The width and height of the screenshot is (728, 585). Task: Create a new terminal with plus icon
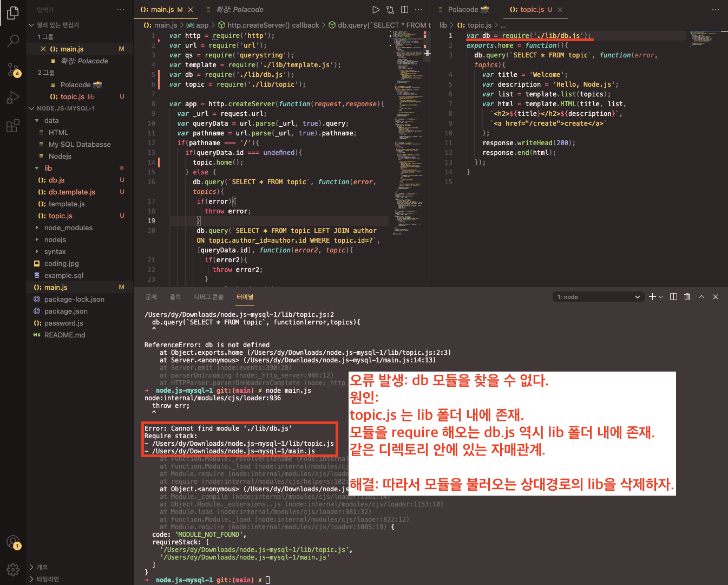652,297
